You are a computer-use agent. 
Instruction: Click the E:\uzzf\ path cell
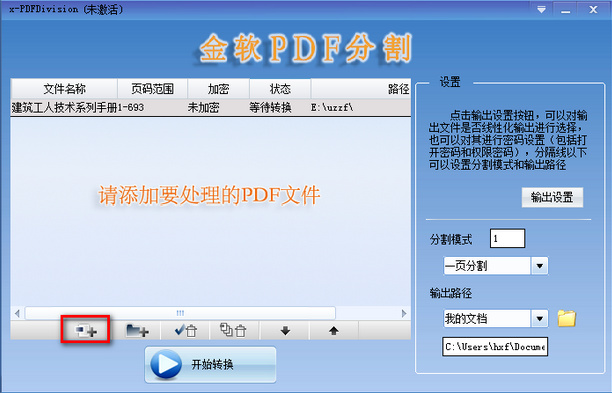point(332,107)
